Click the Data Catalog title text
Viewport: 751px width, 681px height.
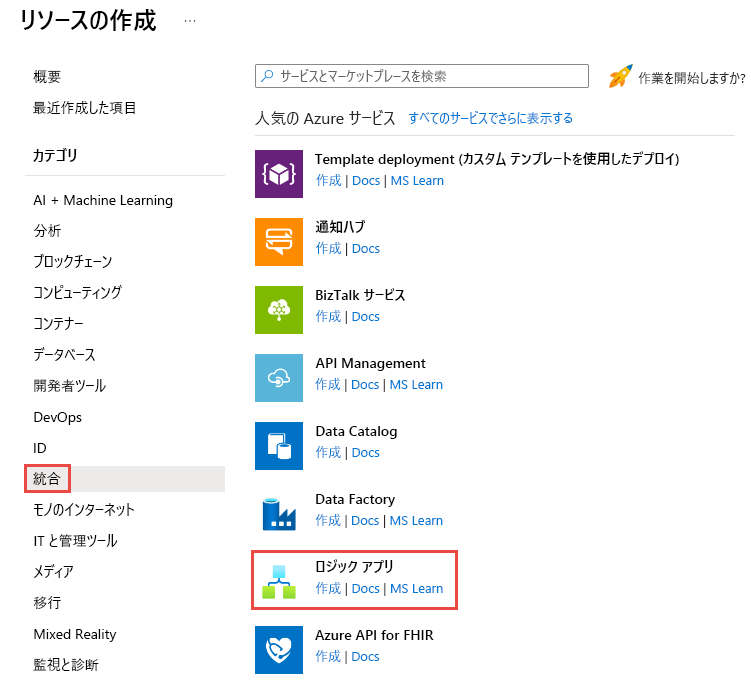[x=356, y=431]
